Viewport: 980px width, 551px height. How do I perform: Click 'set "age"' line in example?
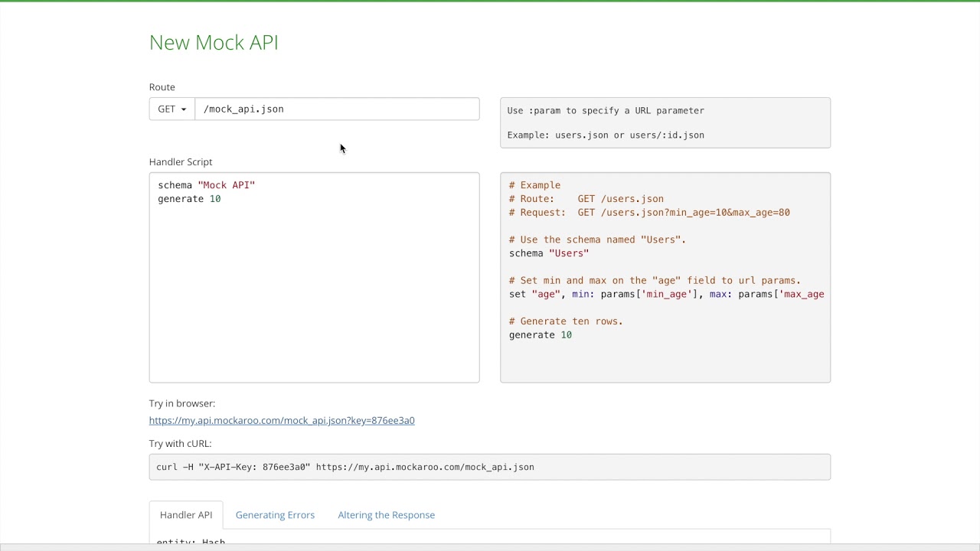[x=666, y=295]
